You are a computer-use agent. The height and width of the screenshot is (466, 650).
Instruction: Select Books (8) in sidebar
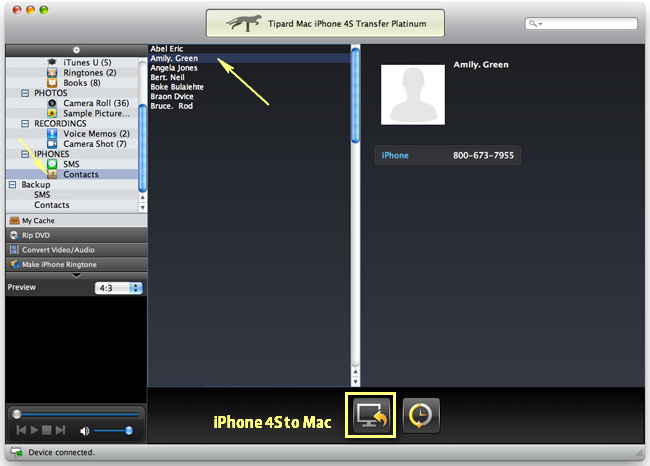[x=82, y=83]
